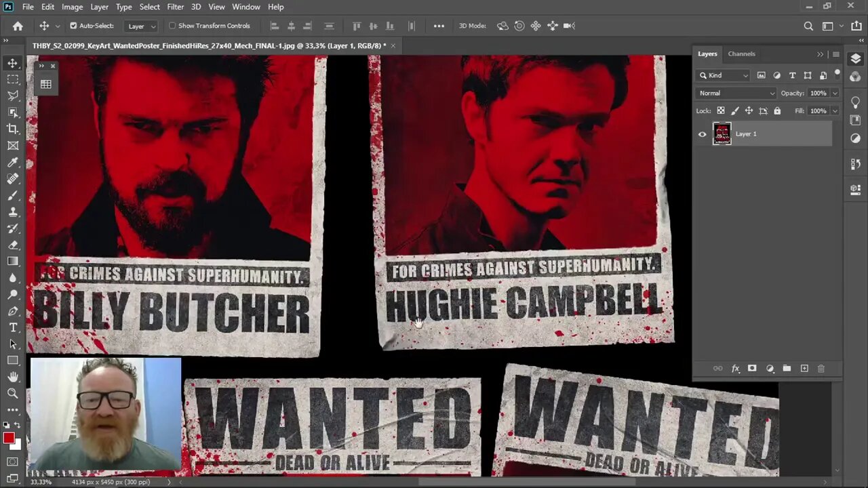868x488 pixels.
Task: Select the Polygonal Lasso tool
Action: click(x=13, y=96)
